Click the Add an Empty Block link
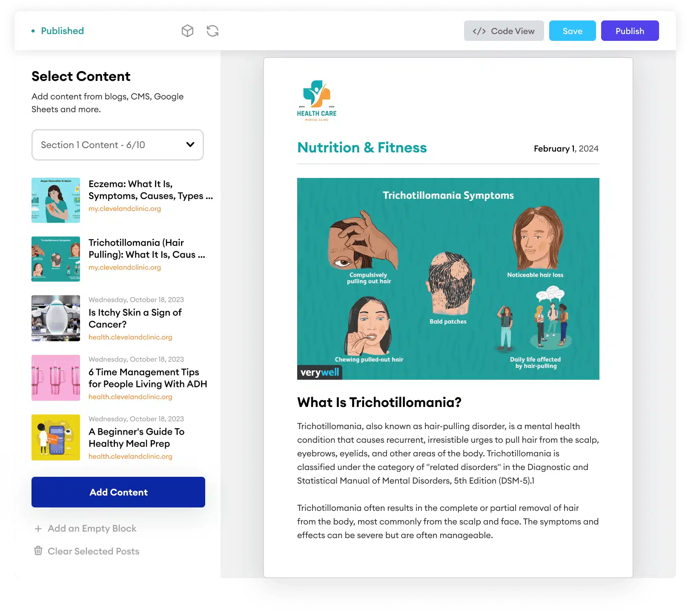 click(92, 529)
